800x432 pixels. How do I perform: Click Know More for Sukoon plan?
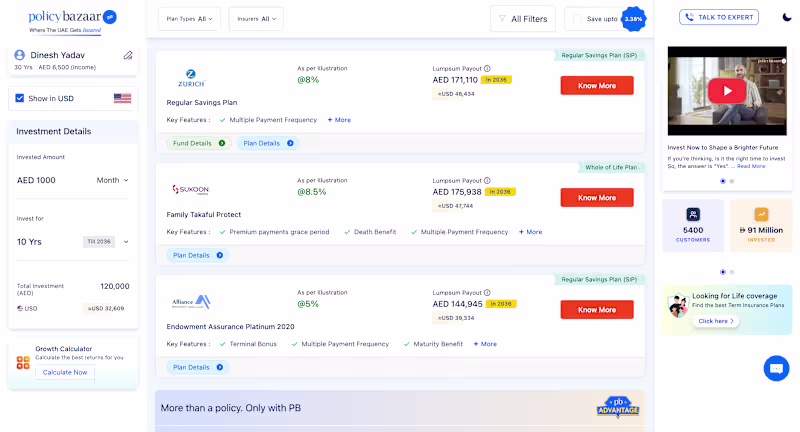[597, 197]
